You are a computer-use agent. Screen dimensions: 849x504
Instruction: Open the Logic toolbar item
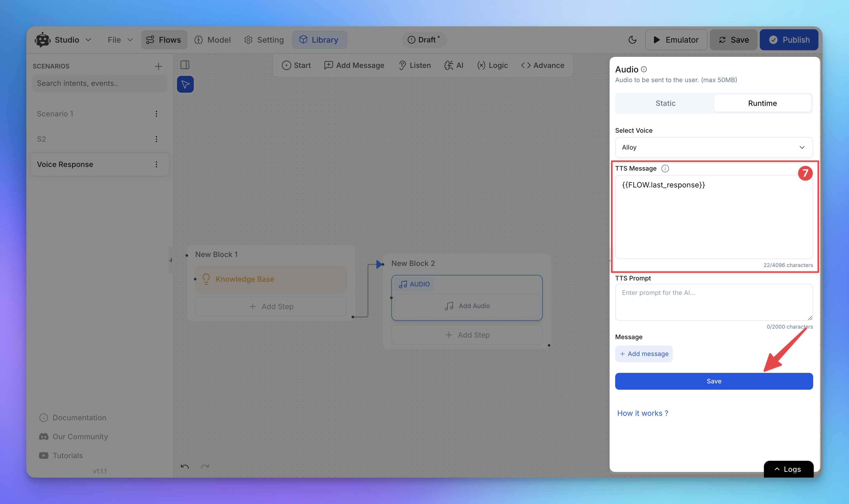coord(492,65)
